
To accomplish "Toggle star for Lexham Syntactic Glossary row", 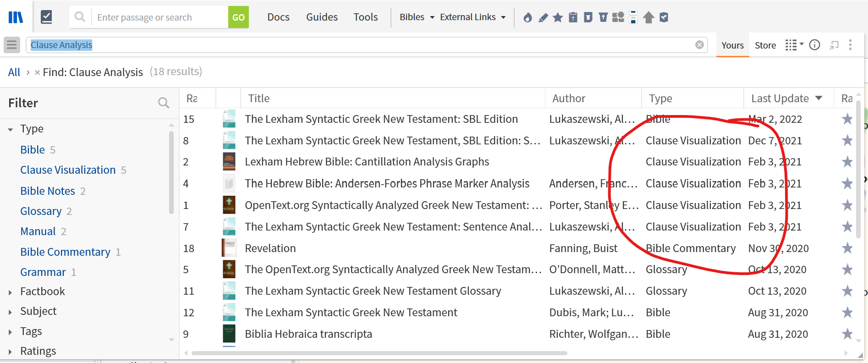I will coord(847,291).
